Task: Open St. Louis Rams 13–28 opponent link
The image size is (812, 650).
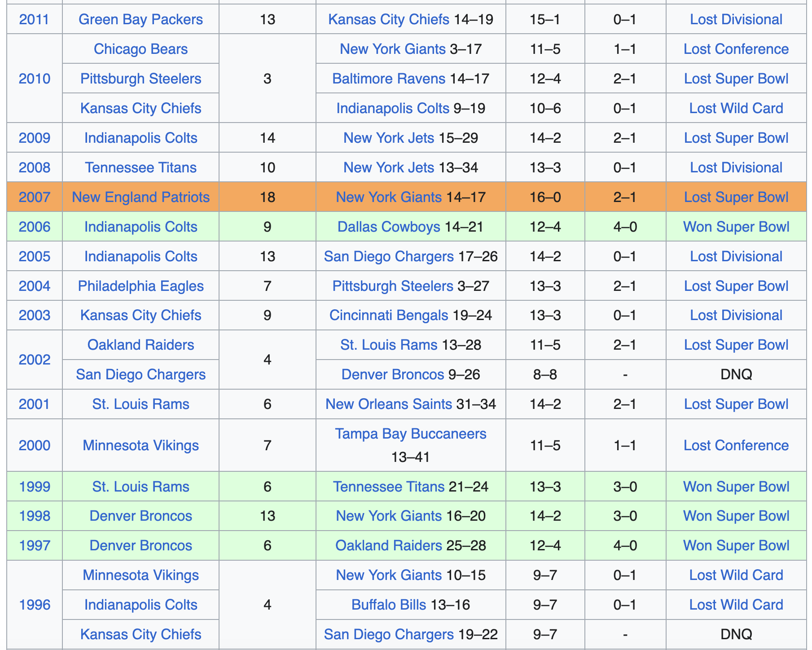Action: pyautogui.click(x=389, y=345)
